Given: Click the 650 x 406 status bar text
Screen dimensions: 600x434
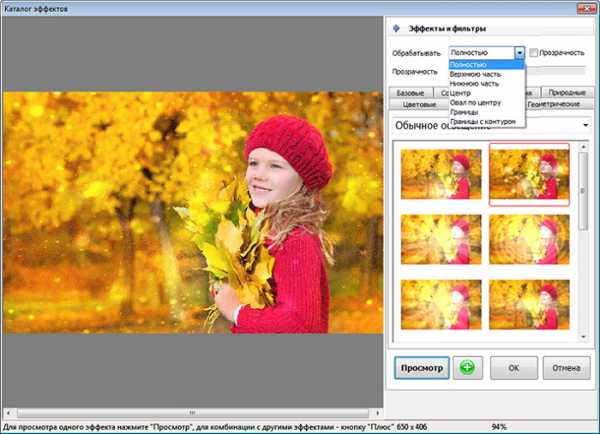Looking at the screenshot, I should [x=412, y=427].
